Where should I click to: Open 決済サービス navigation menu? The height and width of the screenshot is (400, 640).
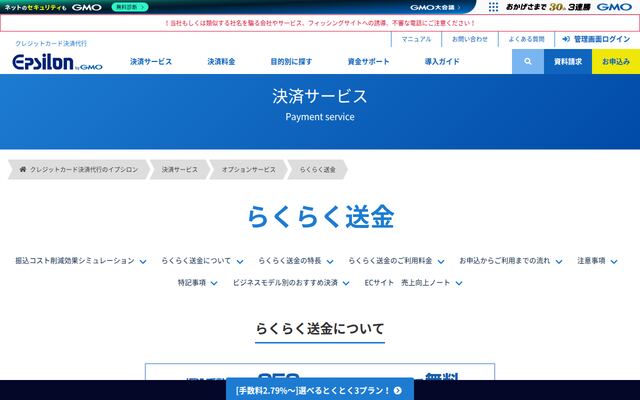151,62
